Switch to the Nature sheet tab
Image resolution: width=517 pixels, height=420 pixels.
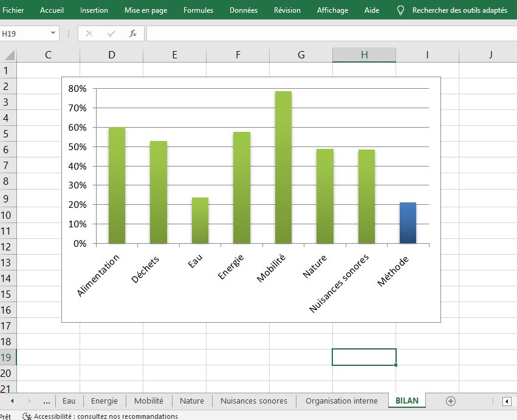pyautogui.click(x=192, y=401)
